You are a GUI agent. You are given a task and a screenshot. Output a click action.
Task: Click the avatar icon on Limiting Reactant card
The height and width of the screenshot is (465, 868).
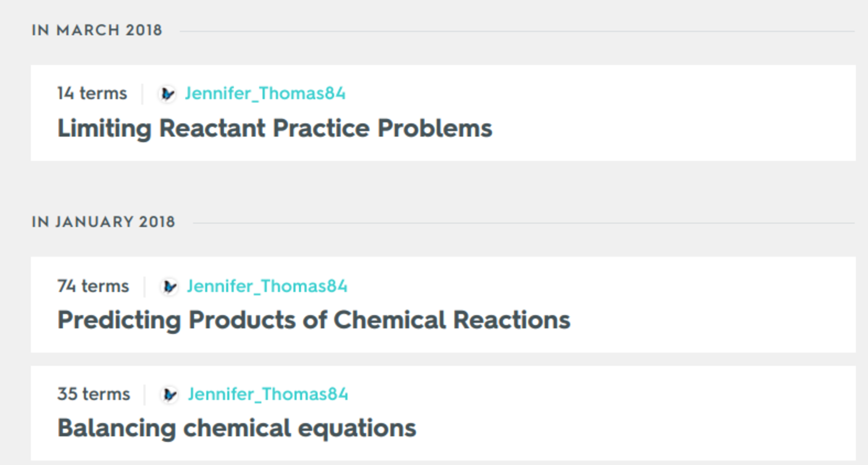point(167,94)
